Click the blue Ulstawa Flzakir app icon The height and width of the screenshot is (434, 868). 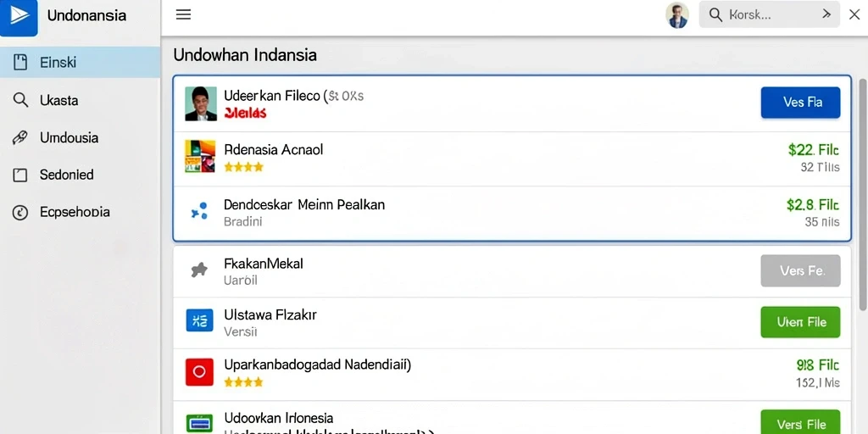click(199, 320)
